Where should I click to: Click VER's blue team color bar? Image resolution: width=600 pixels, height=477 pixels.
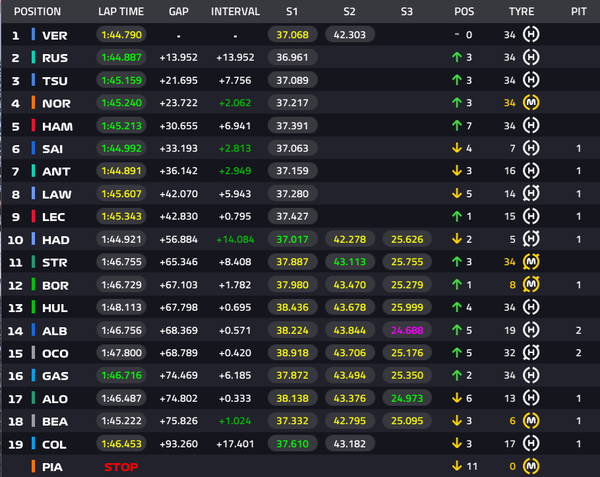coord(33,34)
